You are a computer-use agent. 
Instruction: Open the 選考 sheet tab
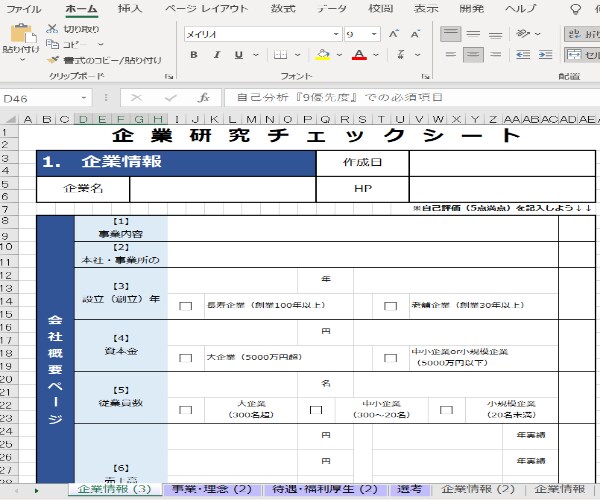[x=409, y=489]
